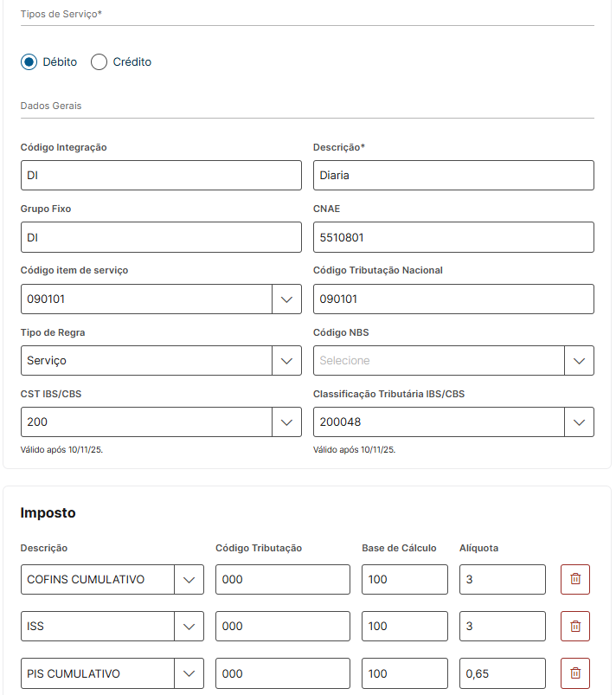Open the COFINS CUMULATIVO description dropdown
Viewport: 616px width, 695px height.
189,580
